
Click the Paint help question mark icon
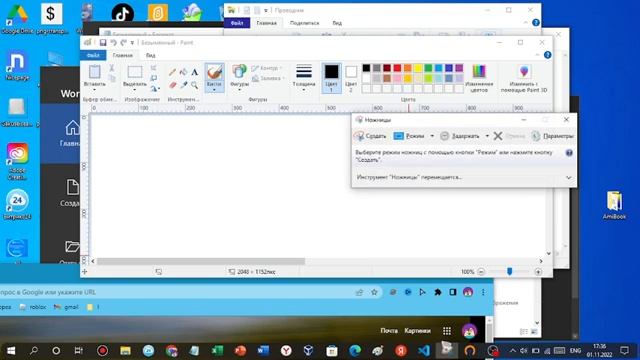tap(547, 55)
